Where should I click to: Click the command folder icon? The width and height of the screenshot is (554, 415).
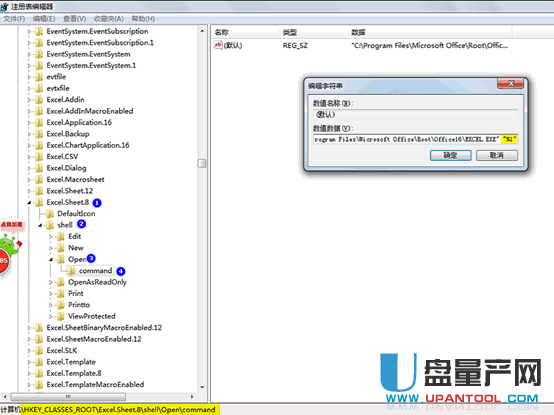[x=71, y=271]
